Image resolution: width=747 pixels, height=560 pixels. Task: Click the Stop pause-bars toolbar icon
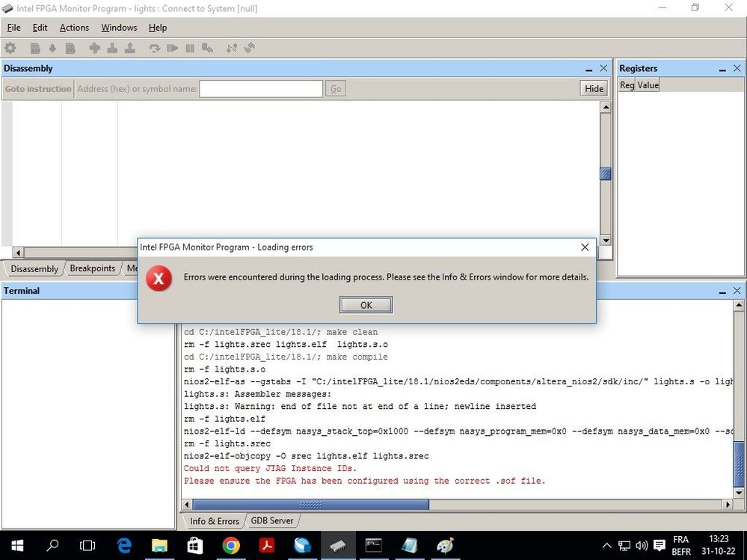(x=190, y=48)
